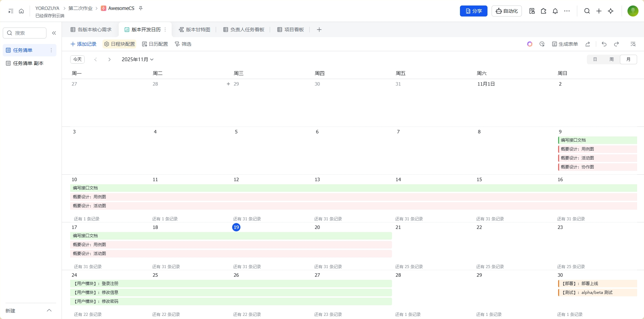Screen dimensions: 644x319
Task: Open the advanced permissions lock-table icon
Action: tap(532, 11)
